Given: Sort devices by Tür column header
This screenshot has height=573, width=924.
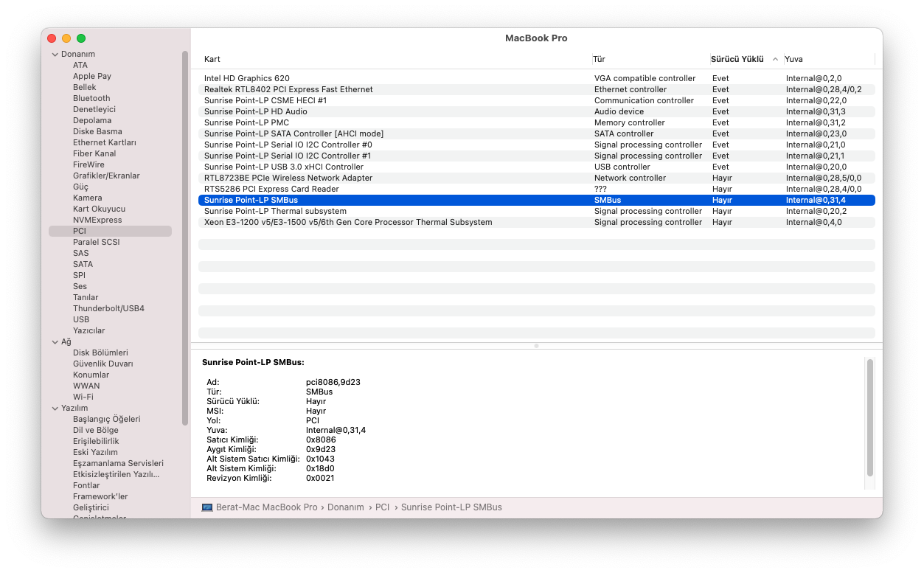Looking at the screenshot, I should click(x=600, y=59).
